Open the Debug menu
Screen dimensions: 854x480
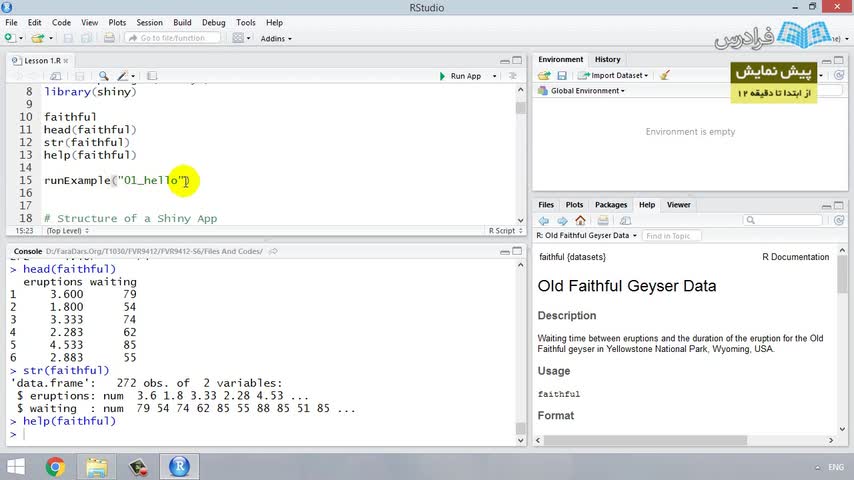pos(214,22)
